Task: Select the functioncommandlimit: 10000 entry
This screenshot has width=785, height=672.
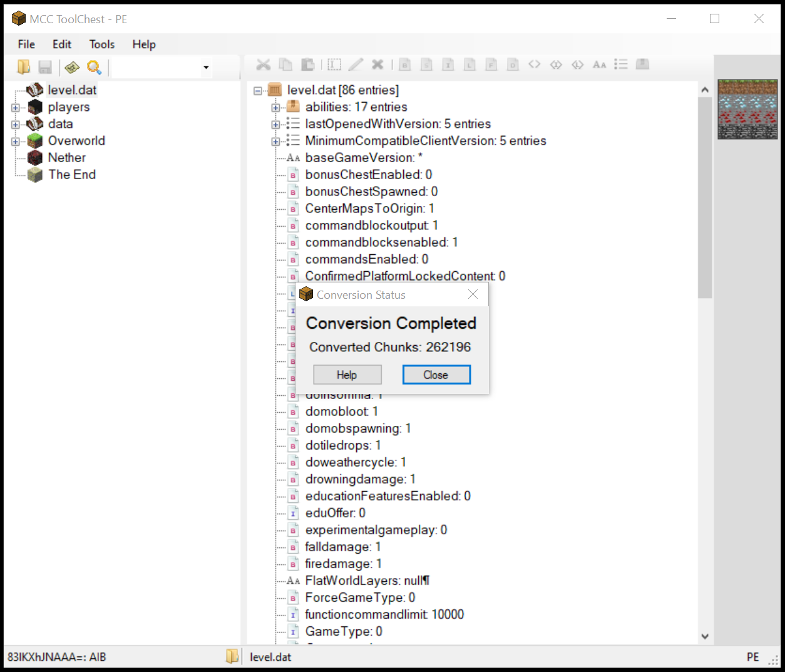Action: (x=384, y=614)
